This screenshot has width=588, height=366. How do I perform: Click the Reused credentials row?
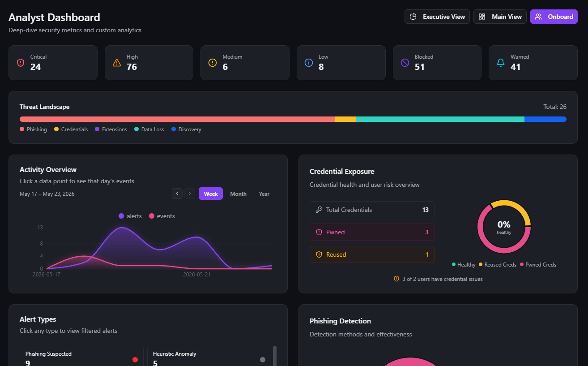(x=372, y=254)
